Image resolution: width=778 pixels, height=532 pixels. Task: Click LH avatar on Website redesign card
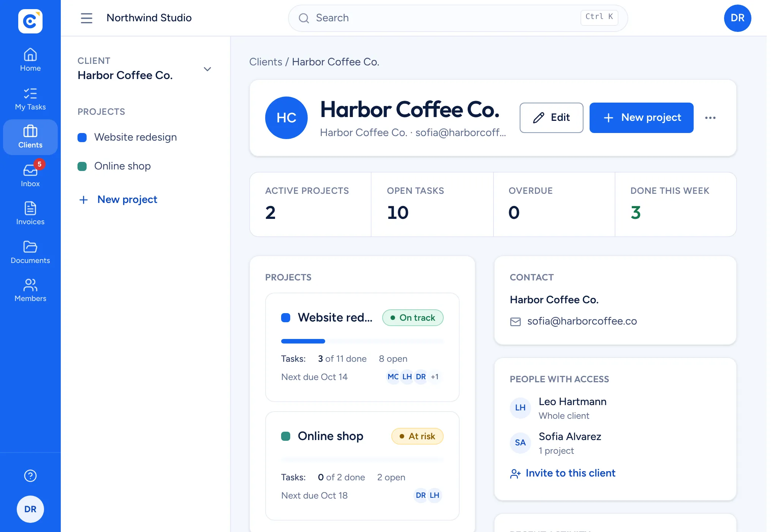407,377
